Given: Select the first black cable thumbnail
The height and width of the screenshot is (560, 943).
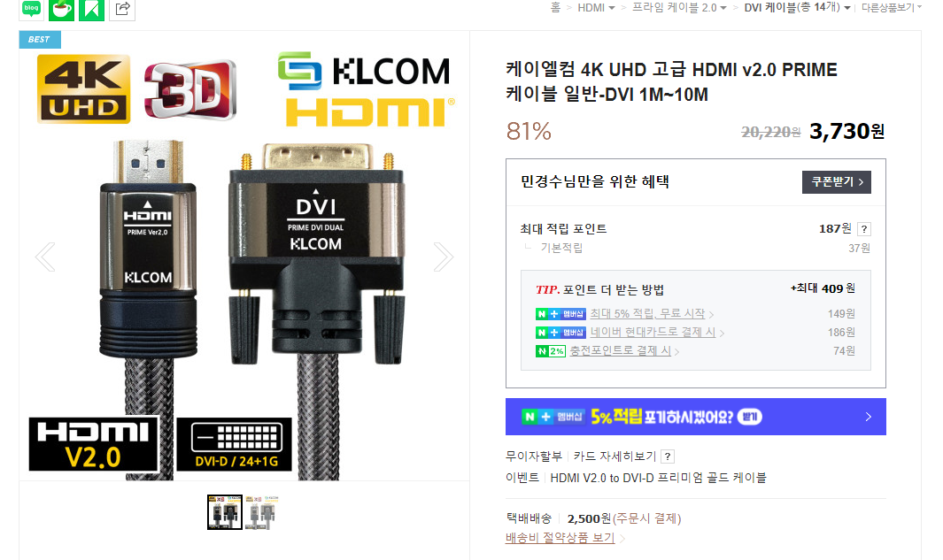Looking at the screenshot, I should [225, 512].
